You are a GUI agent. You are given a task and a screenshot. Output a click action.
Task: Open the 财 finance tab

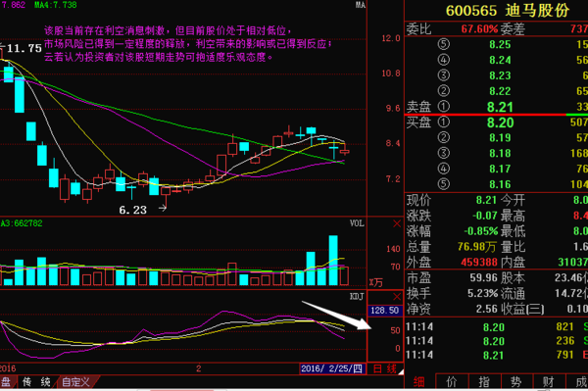[549, 381]
